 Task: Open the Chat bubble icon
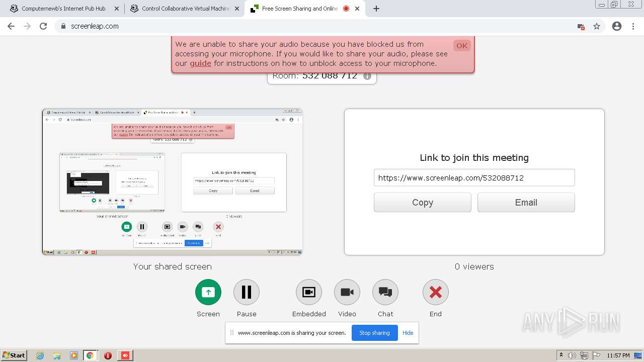click(385, 292)
